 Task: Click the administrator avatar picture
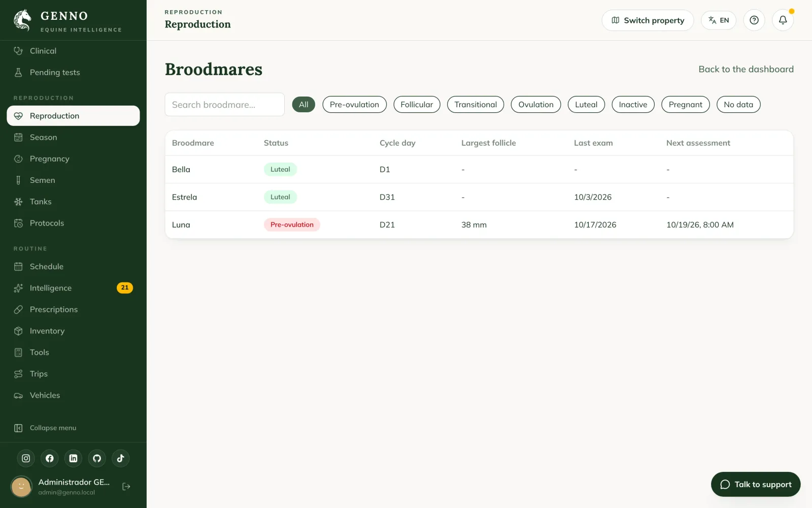pos(21,487)
